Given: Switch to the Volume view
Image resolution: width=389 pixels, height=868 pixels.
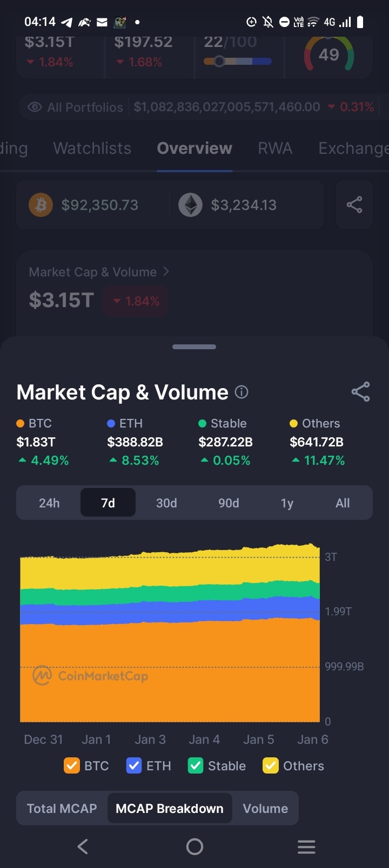Looking at the screenshot, I should point(265,808).
